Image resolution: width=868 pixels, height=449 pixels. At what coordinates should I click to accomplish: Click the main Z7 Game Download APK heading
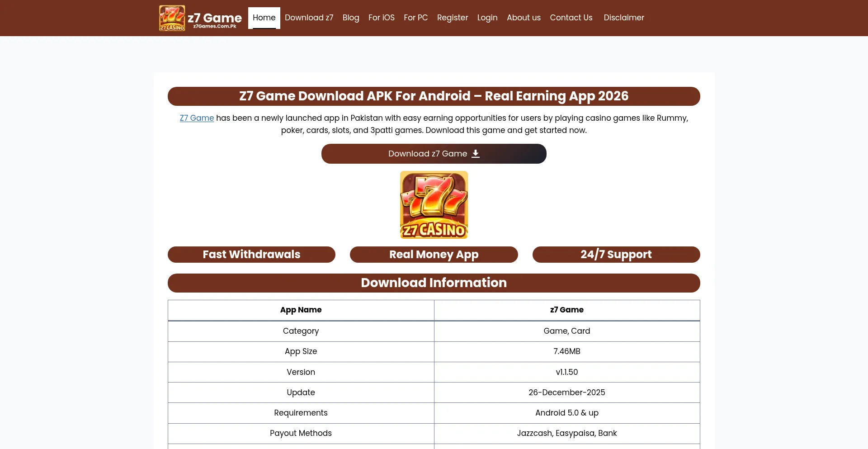pos(434,96)
